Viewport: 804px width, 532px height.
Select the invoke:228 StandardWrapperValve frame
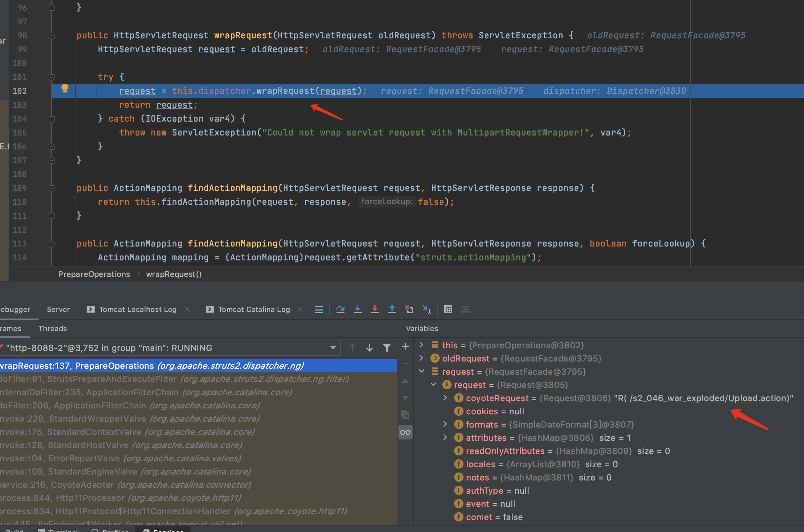tap(198, 418)
